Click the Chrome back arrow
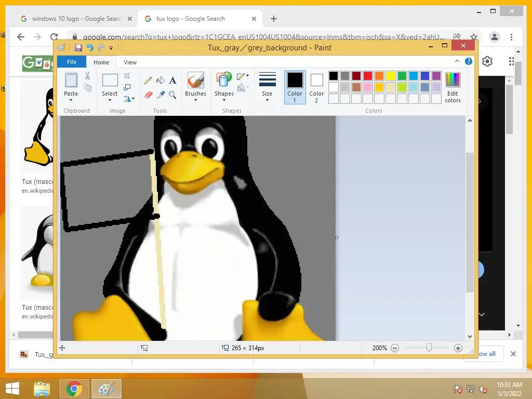The image size is (532, 399). [x=21, y=37]
